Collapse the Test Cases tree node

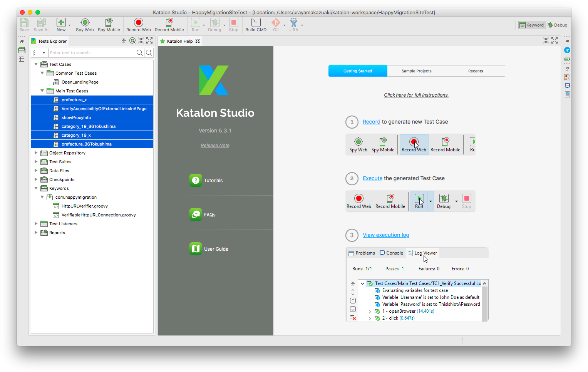(36, 64)
